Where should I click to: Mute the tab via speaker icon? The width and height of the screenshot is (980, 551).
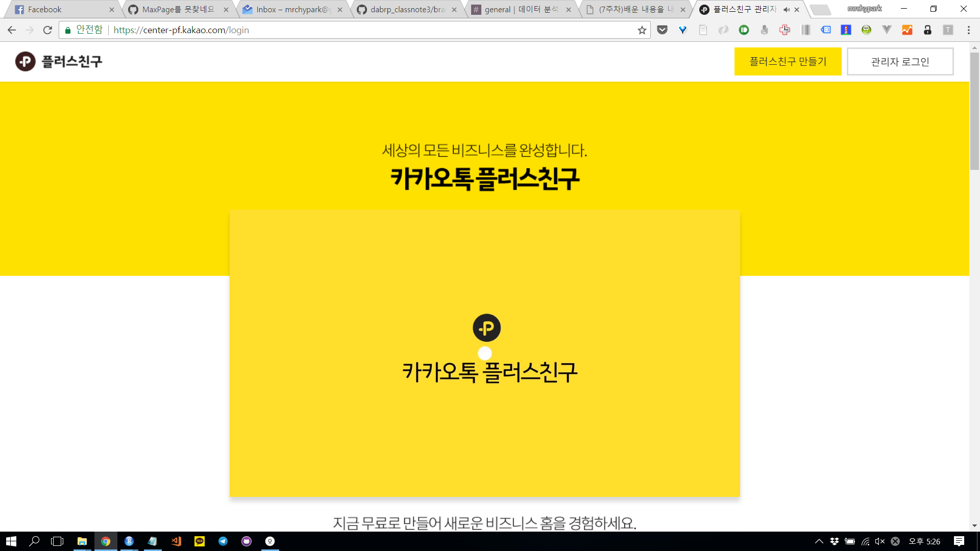(786, 10)
